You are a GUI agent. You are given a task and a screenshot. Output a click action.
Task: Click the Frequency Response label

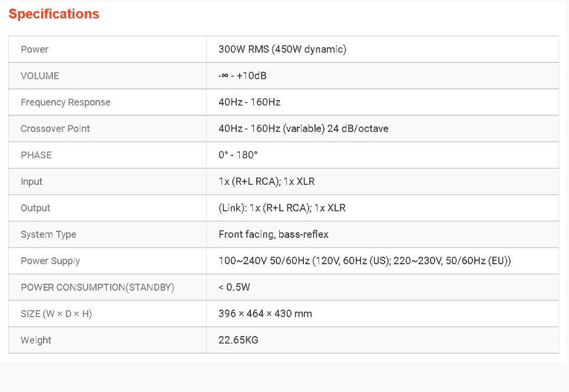(x=65, y=102)
